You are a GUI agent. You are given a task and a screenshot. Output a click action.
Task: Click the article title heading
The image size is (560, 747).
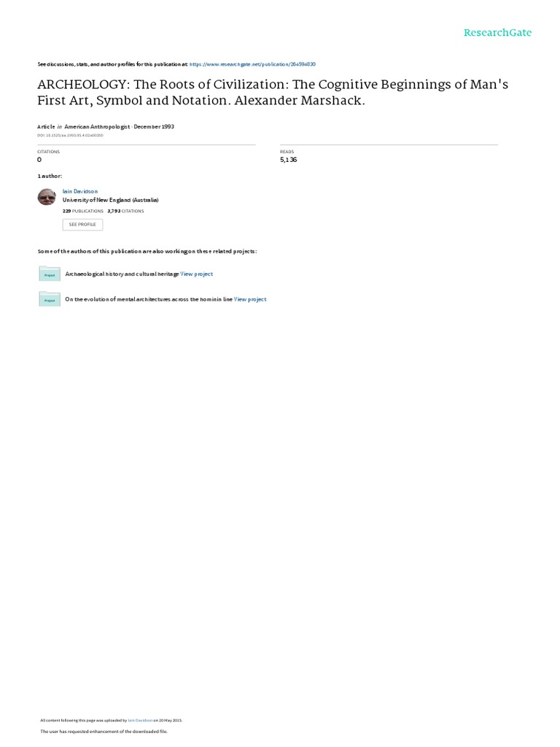click(273, 93)
